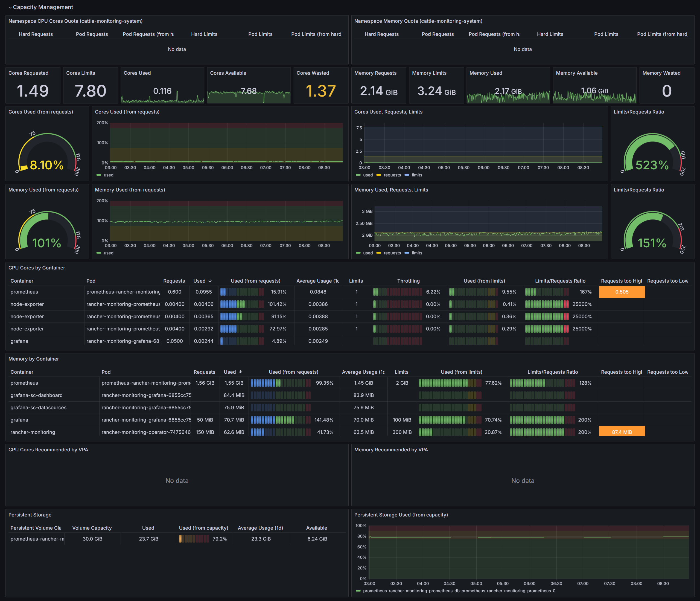Click the grafana-sc-dashboard container row
The height and width of the screenshot is (601, 700).
(36, 395)
